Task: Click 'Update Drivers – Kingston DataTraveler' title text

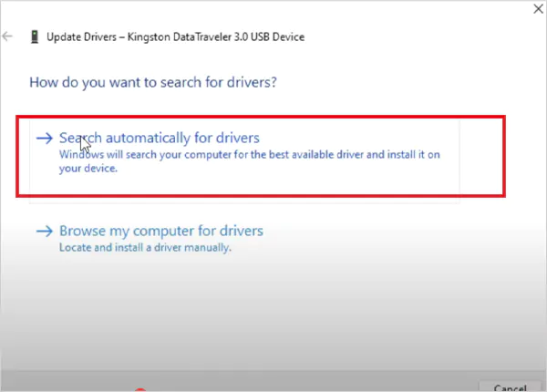Action: [x=175, y=37]
